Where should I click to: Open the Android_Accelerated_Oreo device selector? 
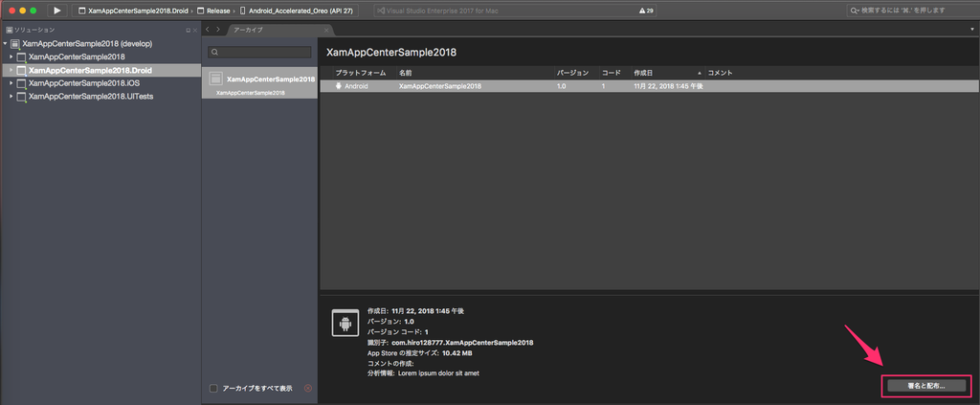tap(297, 11)
